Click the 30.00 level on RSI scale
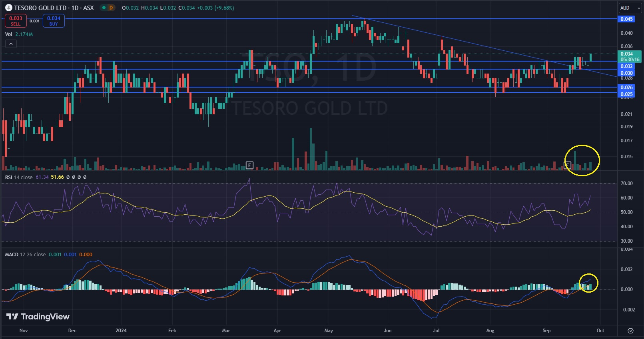Image resolution: width=644 pixels, height=339 pixels. point(626,241)
